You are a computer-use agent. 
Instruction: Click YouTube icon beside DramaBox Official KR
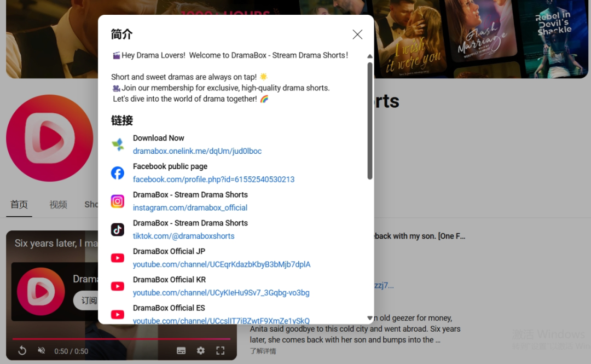pyautogui.click(x=118, y=286)
